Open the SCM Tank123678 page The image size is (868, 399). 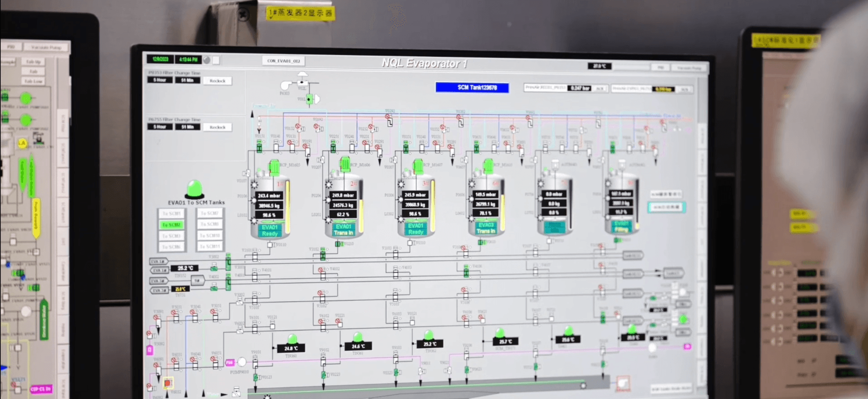472,87
